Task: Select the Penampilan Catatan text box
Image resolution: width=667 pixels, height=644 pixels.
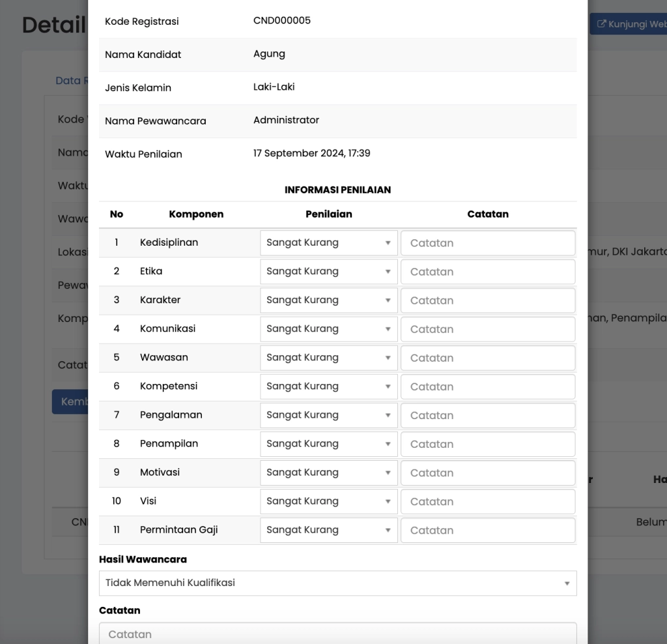Action: click(x=487, y=443)
